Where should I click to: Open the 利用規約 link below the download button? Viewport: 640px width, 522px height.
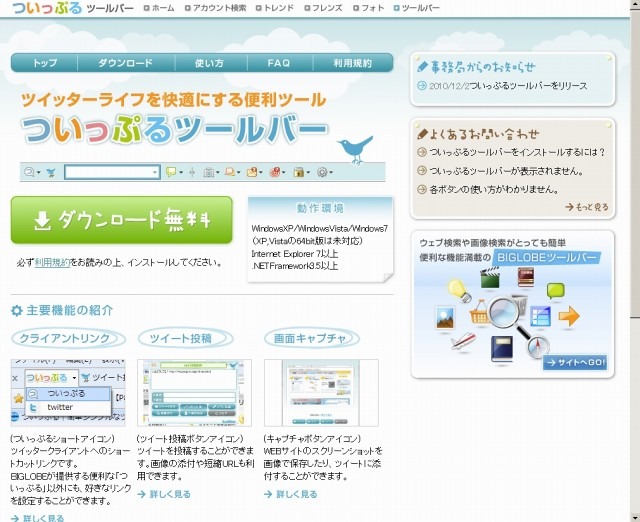tap(52, 262)
